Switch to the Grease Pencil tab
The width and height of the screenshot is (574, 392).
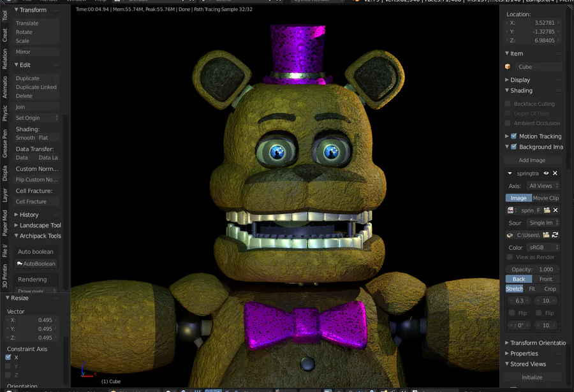point(4,143)
